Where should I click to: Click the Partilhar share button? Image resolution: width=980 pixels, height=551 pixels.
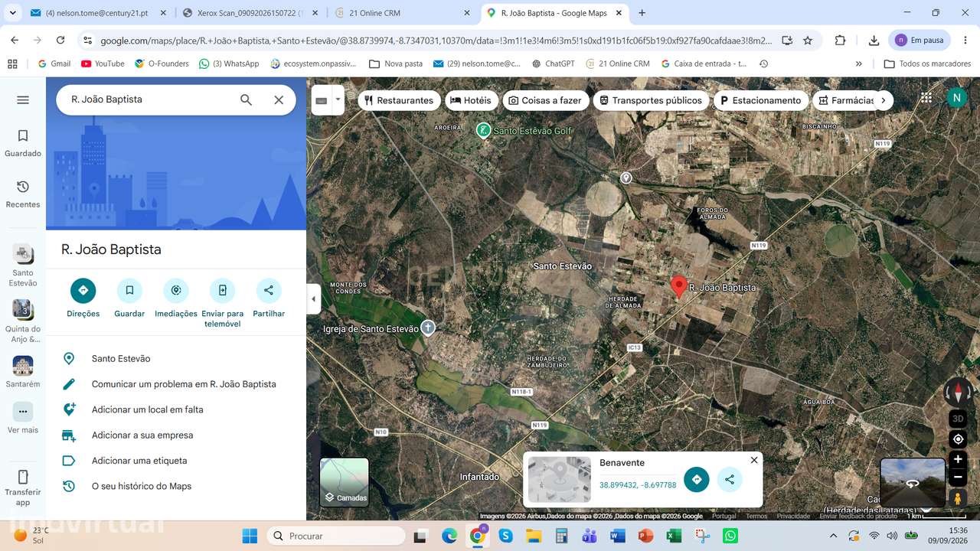point(269,290)
